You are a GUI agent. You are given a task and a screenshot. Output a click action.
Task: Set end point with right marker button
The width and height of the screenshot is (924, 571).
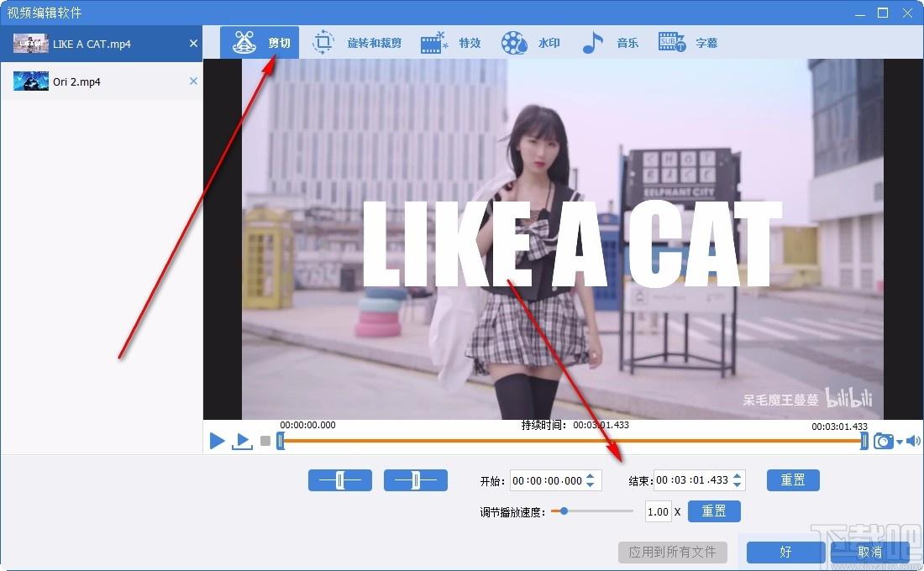[x=416, y=480]
